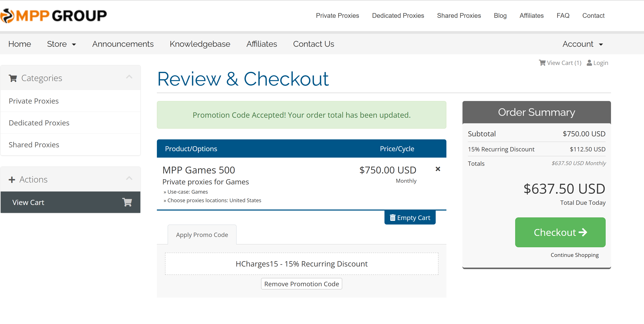The image size is (644, 324).
Task: Open Shared Proxies in the top header
Action: click(x=459, y=15)
